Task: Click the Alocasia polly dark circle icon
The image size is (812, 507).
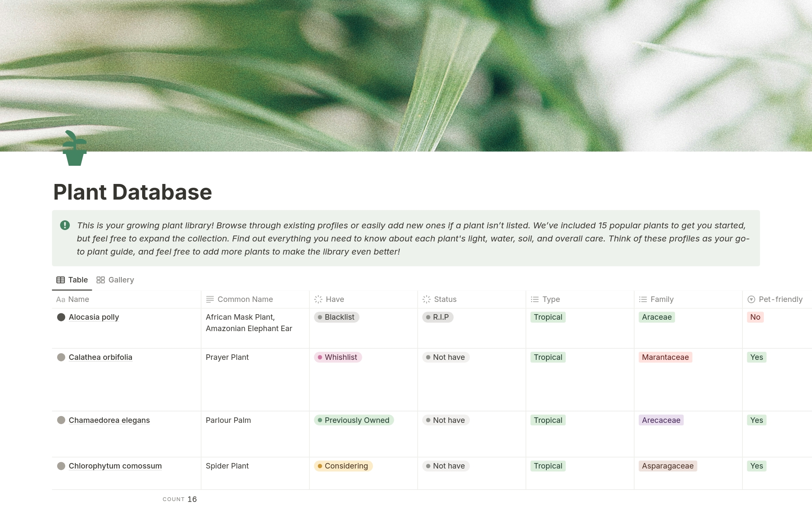Action: coord(61,317)
